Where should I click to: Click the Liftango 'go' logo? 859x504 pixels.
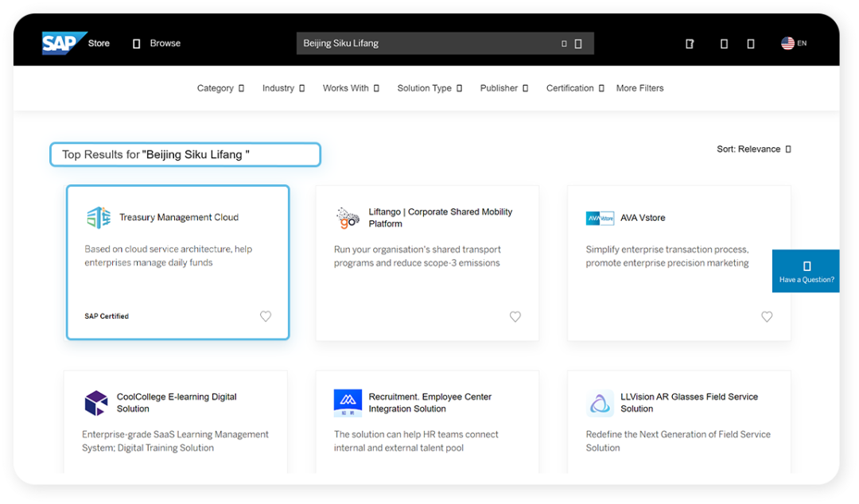click(348, 218)
